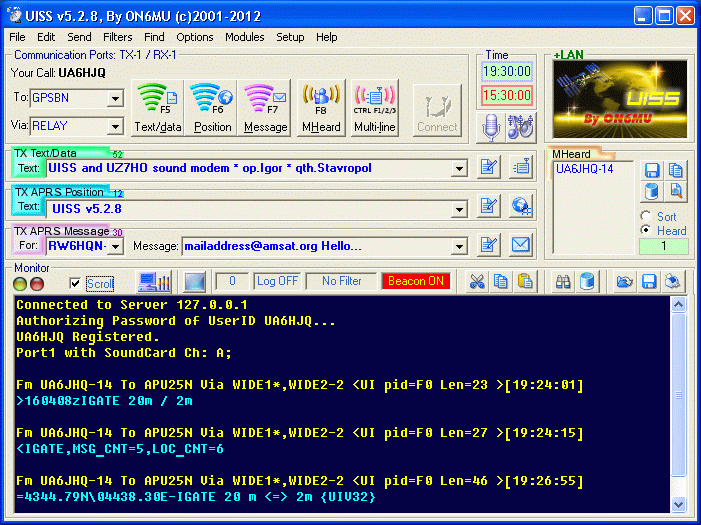Click the microphone icon under Time
Viewport: 701px width, 525px height.
[x=491, y=127]
